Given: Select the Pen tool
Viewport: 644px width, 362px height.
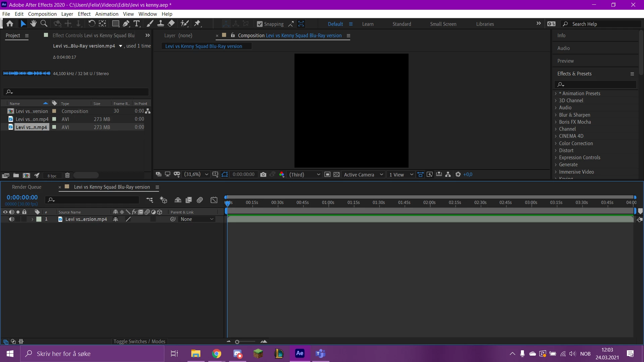Looking at the screenshot, I should click(126, 23).
